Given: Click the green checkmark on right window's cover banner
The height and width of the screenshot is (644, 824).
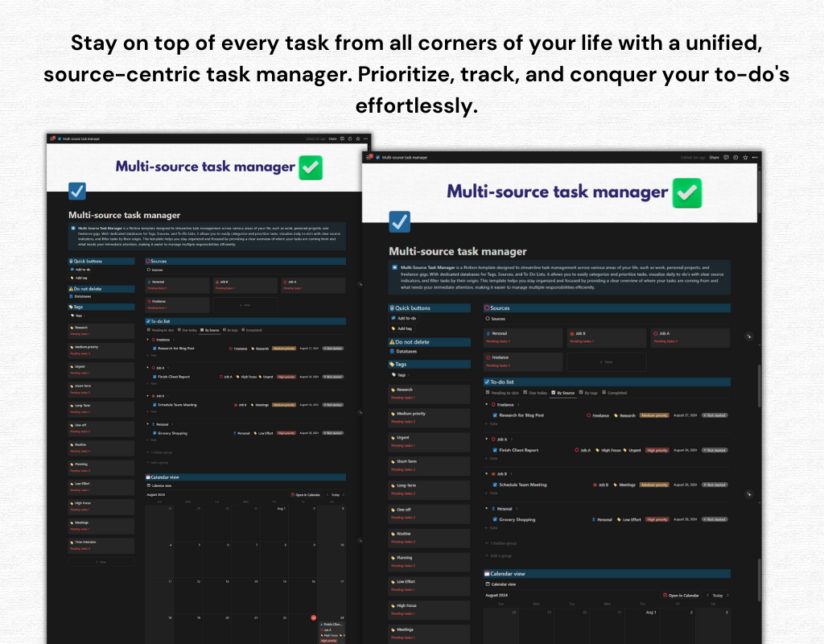Looking at the screenshot, I should click(687, 193).
